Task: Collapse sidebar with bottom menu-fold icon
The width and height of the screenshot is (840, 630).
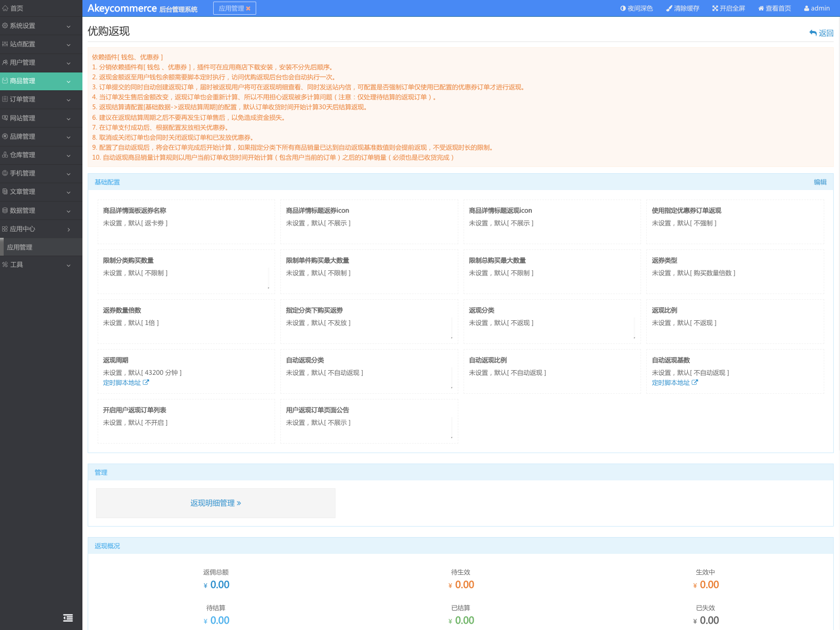Action: pos(68,618)
